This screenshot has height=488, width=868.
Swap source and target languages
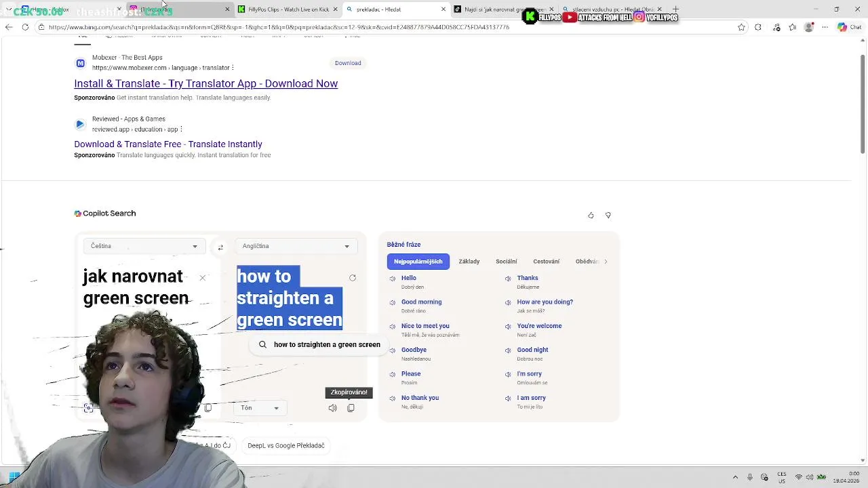pyautogui.click(x=220, y=247)
